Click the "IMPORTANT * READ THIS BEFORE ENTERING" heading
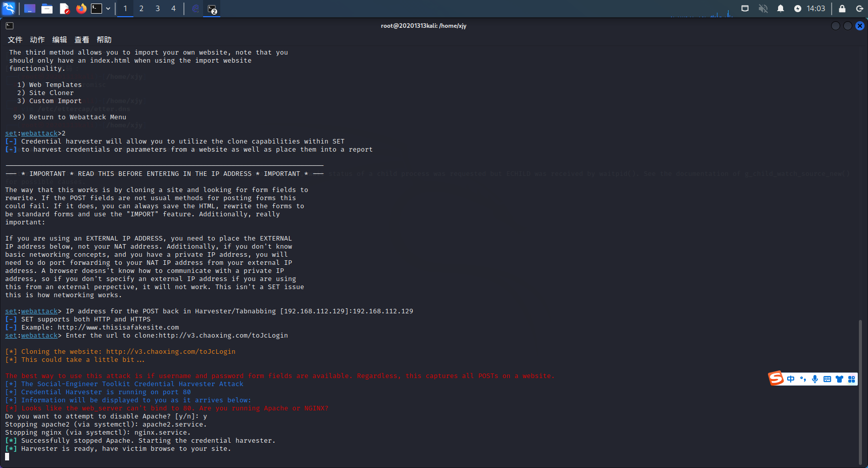This screenshot has height=468, width=868. 165,174
